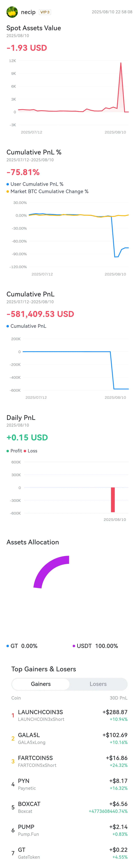Switch to the Losers tab

(x=98, y=684)
